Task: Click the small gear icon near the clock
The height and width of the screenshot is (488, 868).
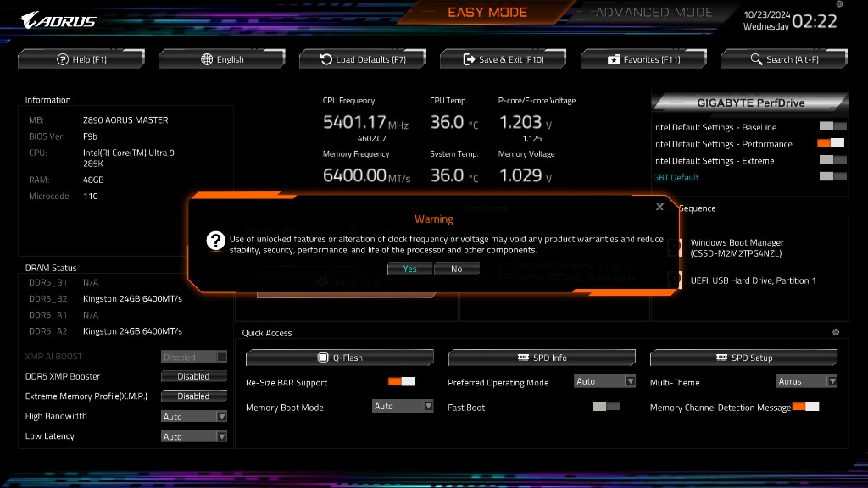Action: pos(839,4)
